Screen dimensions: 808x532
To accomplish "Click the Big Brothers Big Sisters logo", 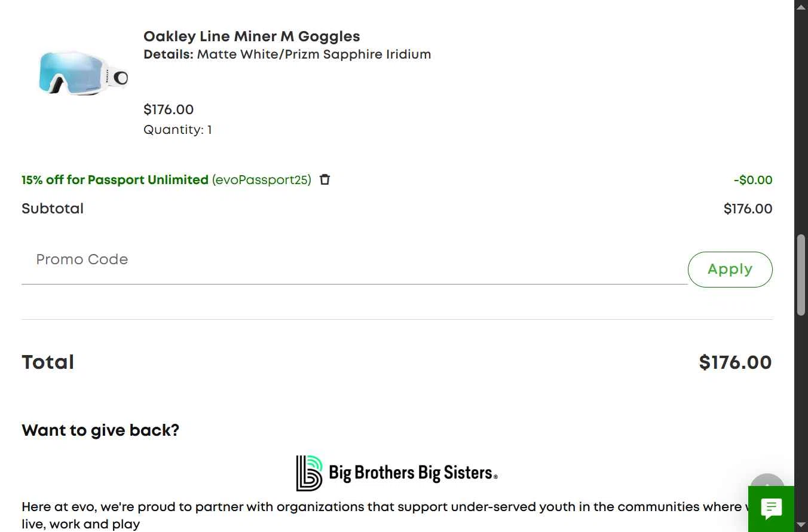I will tap(397, 473).
